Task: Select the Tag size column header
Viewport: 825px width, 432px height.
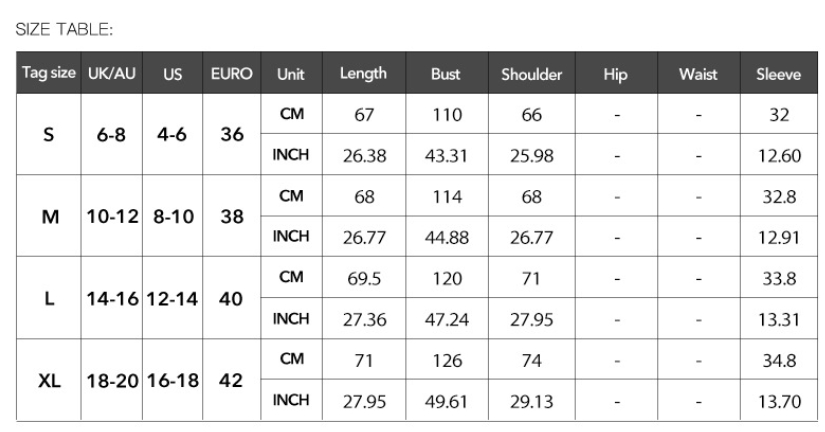Action: (49, 74)
